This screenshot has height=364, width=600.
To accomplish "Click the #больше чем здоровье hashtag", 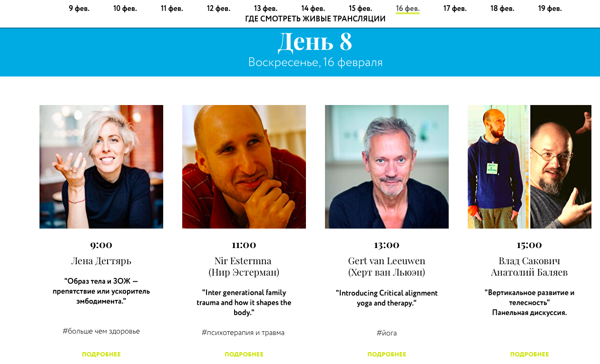I will click(x=101, y=331).
